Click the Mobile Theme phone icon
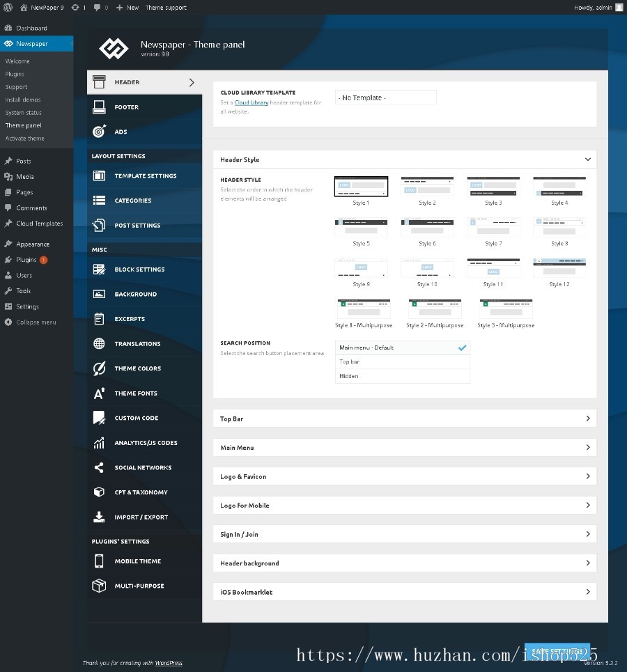The width and height of the screenshot is (627, 672). (100, 561)
